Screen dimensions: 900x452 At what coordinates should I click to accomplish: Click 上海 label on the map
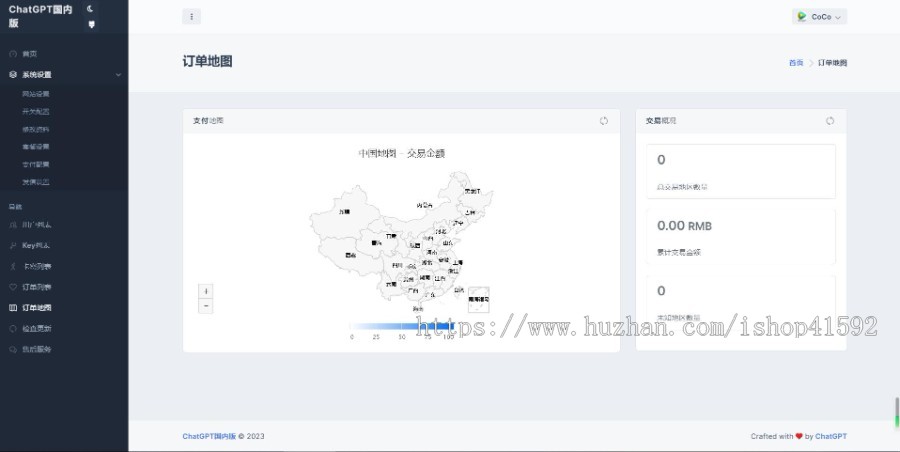pos(457,262)
